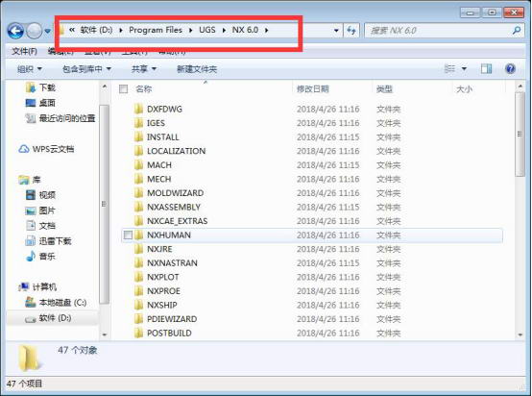Click the search magnifier icon
Image resolution: width=532 pixels, height=396 pixels.
517,31
